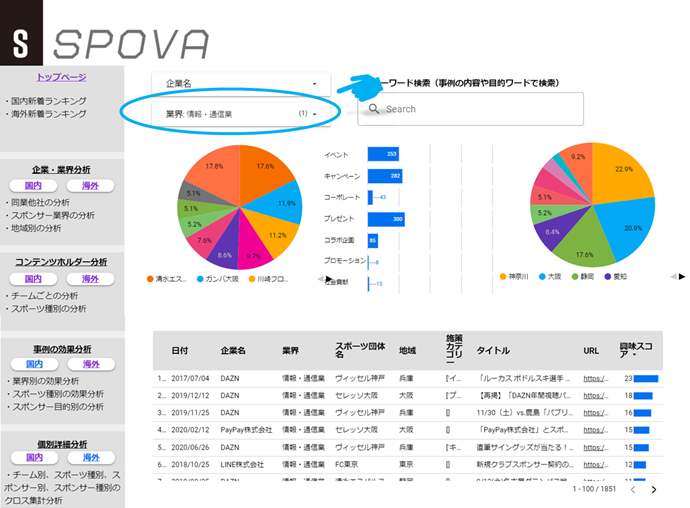Sort table by 企業名 column header
This screenshot has width=690, height=508.
point(233,351)
